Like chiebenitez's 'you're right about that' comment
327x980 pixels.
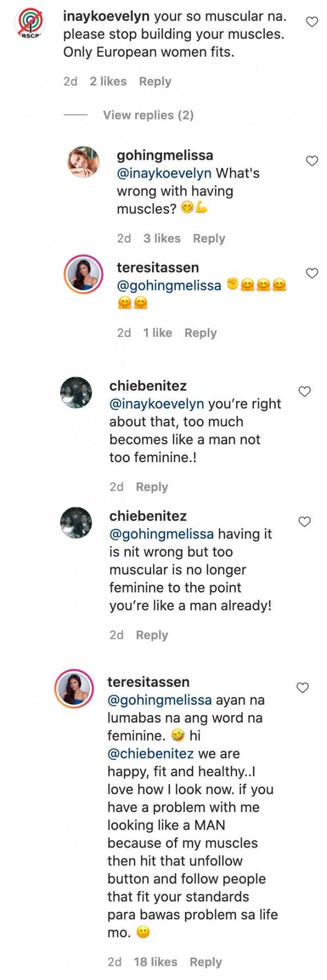click(x=305, y=391)
